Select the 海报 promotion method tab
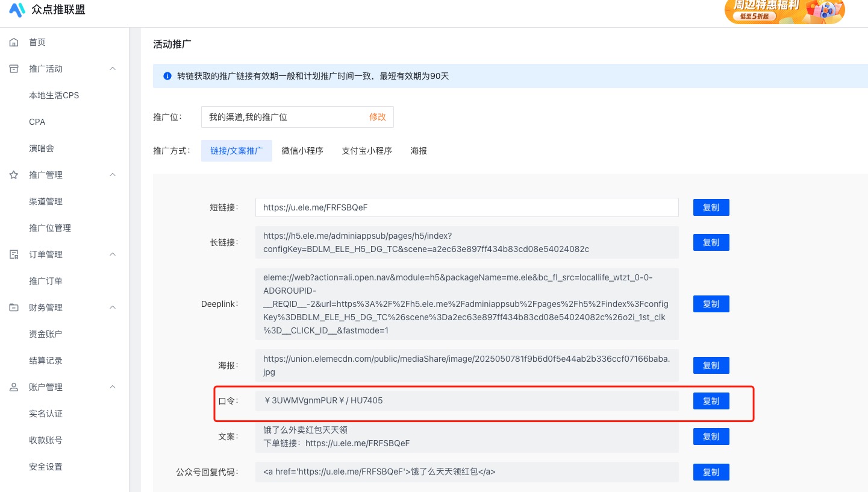 point(419,151)
